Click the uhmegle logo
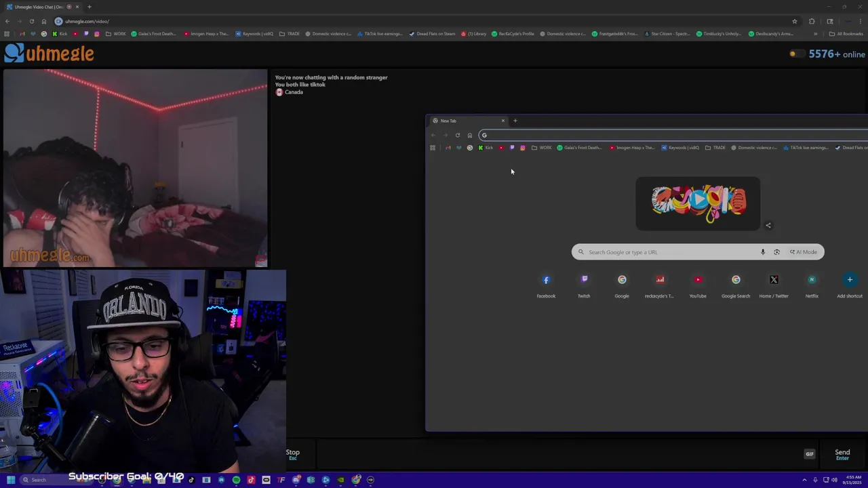The height and width of the screenshot is (488, 868). coord(49,54)
